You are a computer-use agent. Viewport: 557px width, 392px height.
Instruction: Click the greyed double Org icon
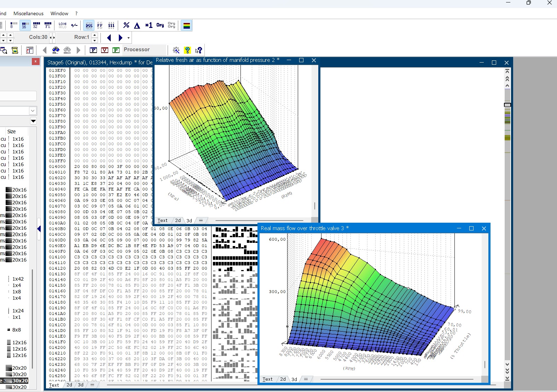(172, 25)
